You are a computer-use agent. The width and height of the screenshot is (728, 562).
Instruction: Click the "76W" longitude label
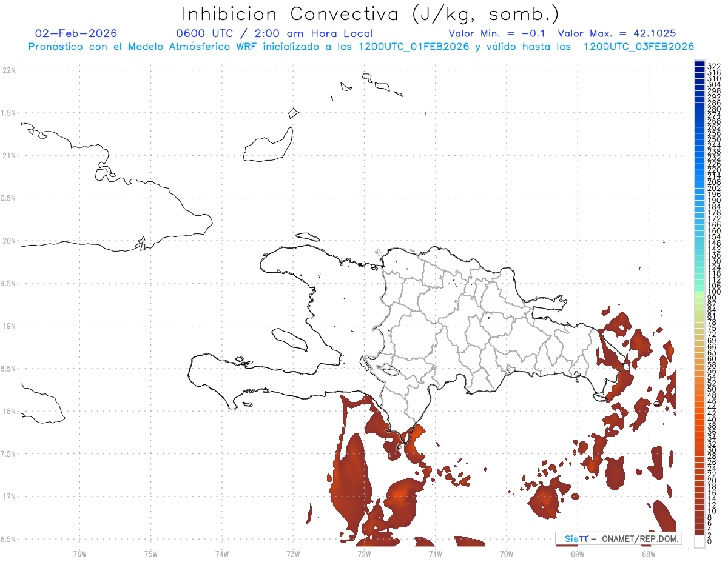coord(80,553)
